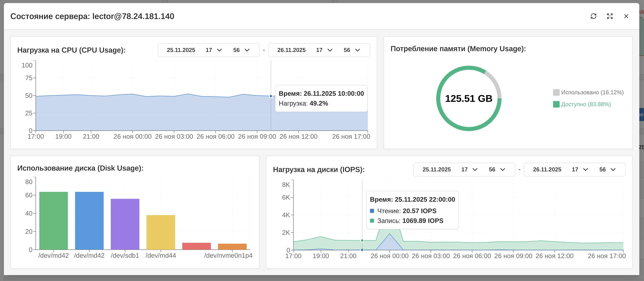Click CPU start date 25.11.2025 field
The width and height of the screenshot is (644, 281).
[181, 50]
